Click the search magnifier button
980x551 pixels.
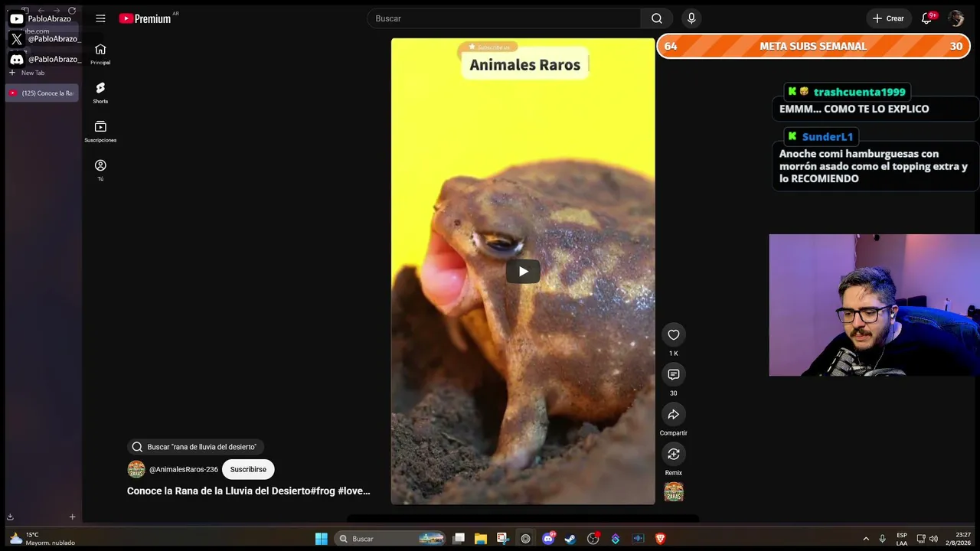pyautogui.click(x=657, y=18)
